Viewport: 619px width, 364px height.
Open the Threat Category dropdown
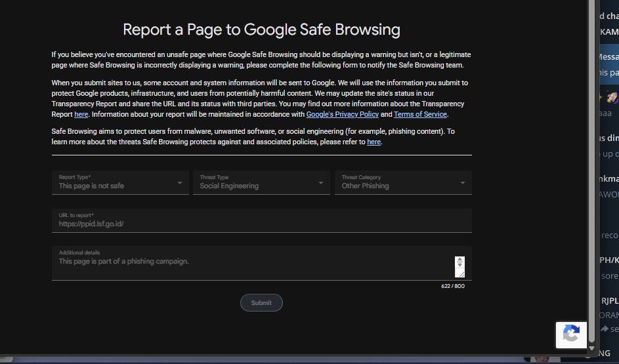click(403, 182)
